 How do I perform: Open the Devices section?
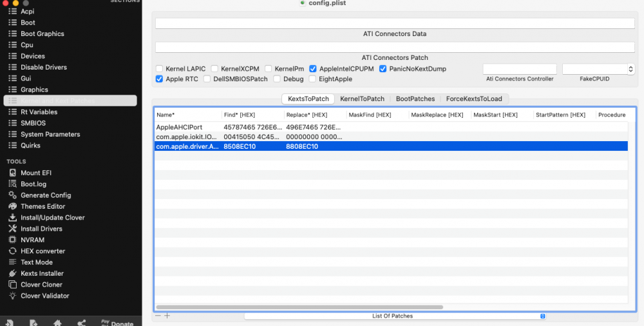click(33, 56)
